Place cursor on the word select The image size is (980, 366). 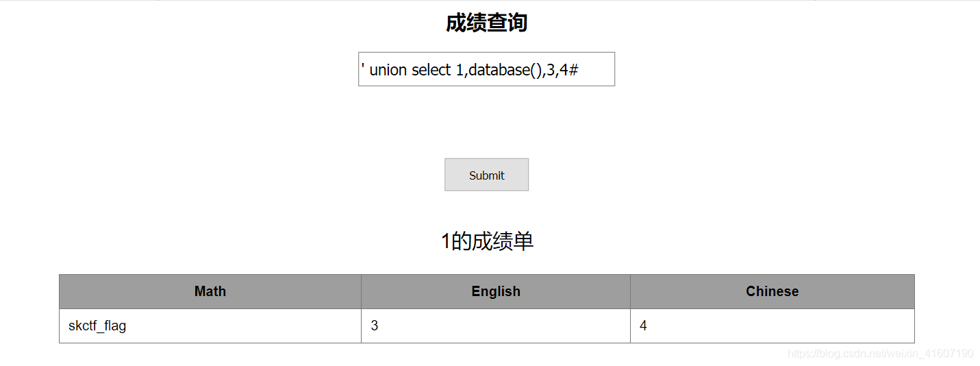point(431,70)
